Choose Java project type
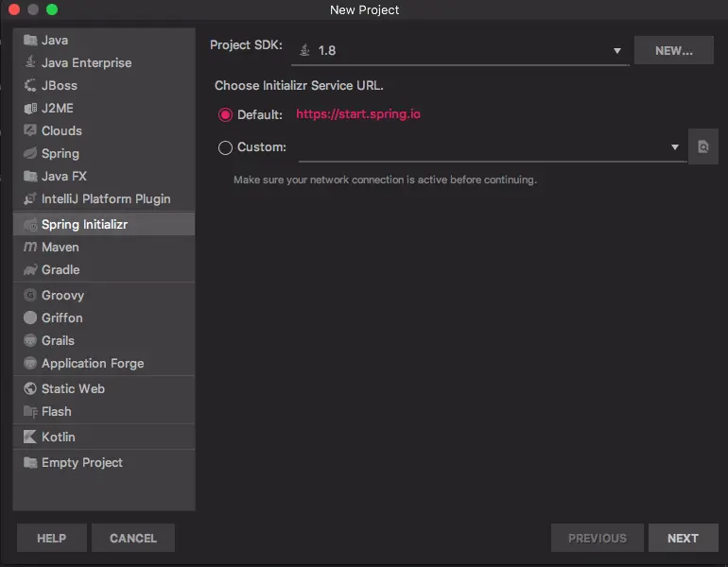The image size is (728, 567). pos(104,41)
